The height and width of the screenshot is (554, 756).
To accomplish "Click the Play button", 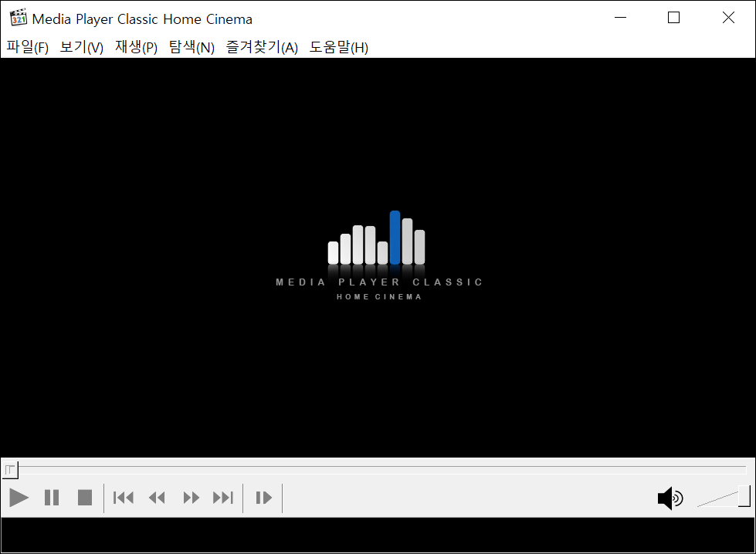I will 19,498.
